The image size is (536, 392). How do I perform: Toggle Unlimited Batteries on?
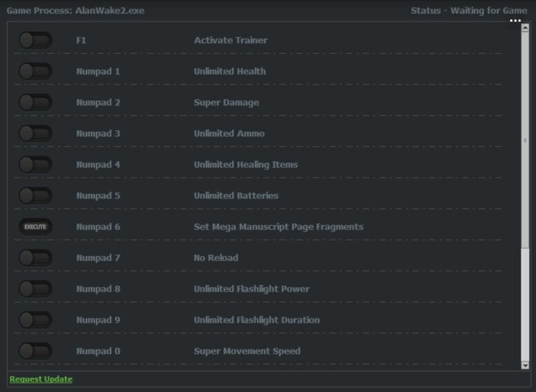click(35, 195)
